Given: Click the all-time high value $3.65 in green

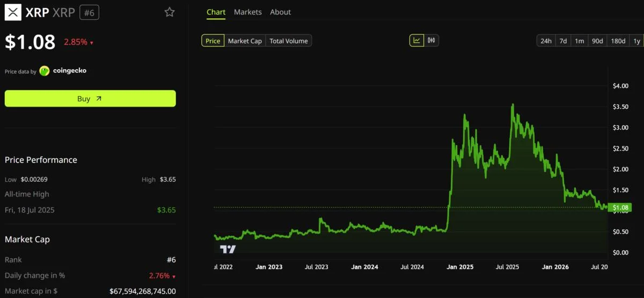Looking at the screenshot, I should tap(166, 210).
